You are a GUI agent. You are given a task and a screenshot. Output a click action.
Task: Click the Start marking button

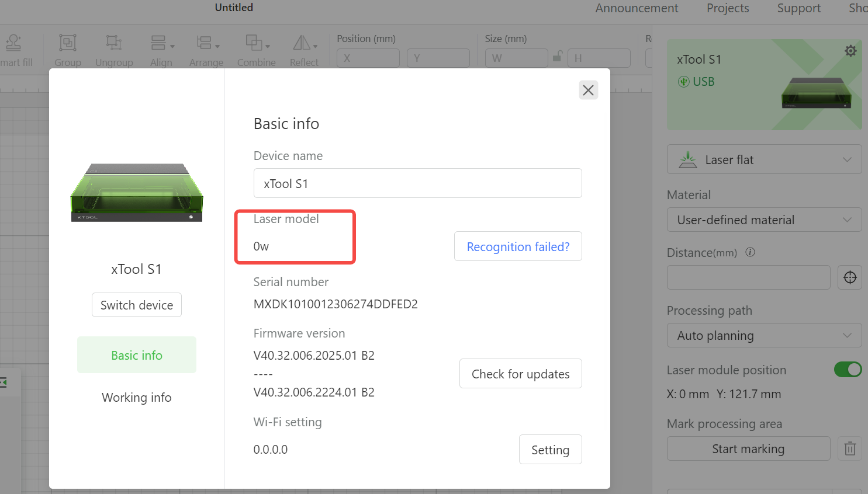coord(749,448)
